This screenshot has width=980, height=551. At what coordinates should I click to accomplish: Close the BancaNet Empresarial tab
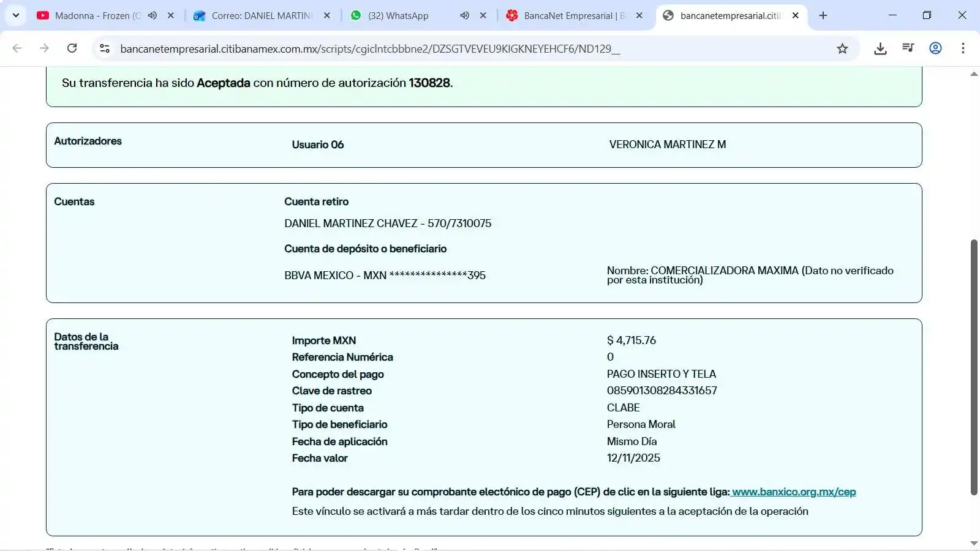[639, 15]
